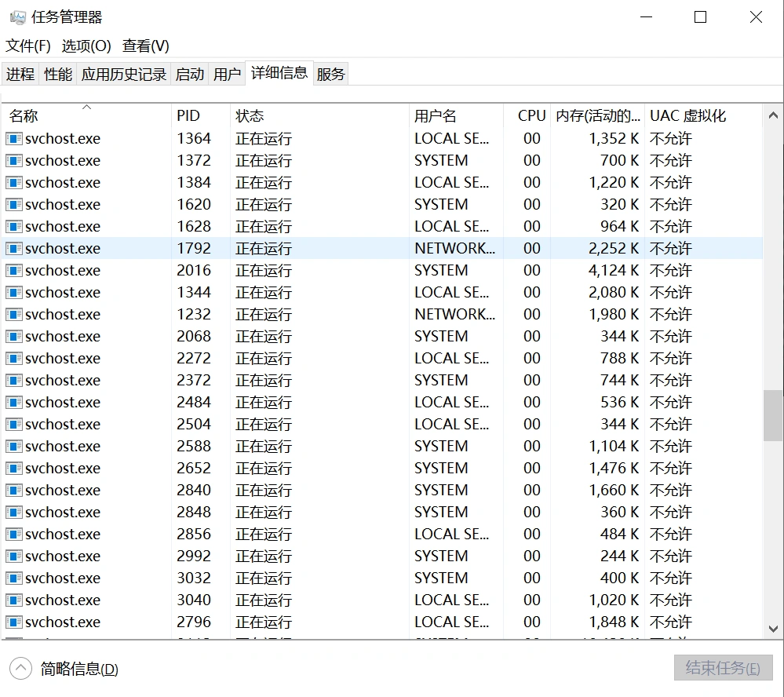Click the SYSTEM user cell for PID 2992
The width and height of the screenshot is (784, 697).
pos(441,557)
